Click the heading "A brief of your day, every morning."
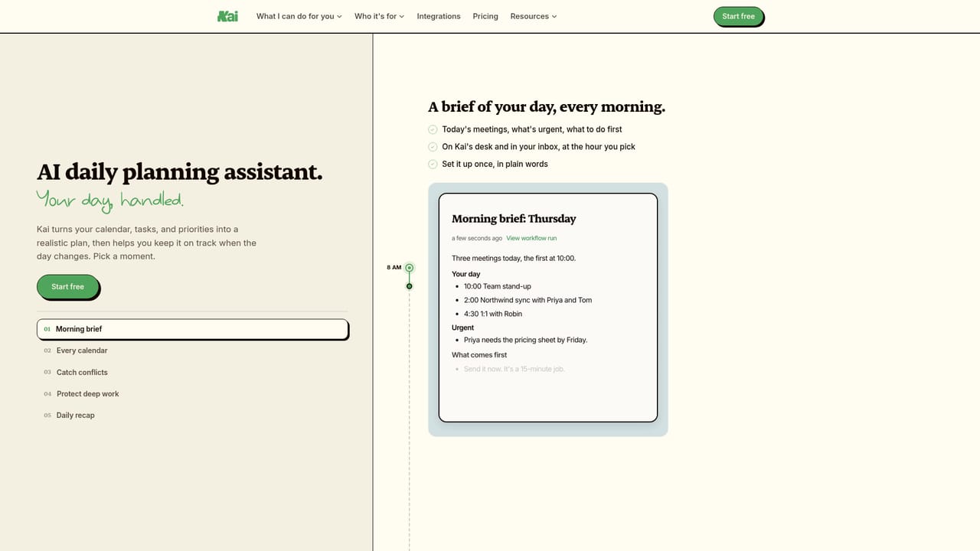Image resolution: width=980 pixels, height=551 pixels. click(547, 107)
